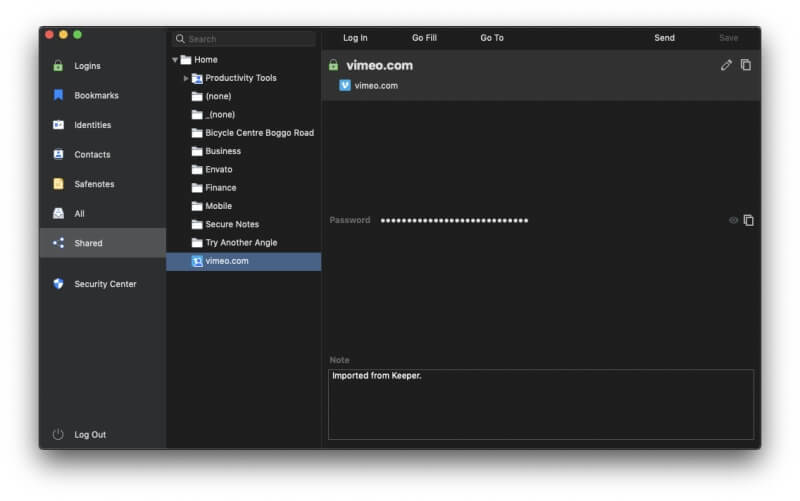Click the Send toolbar button
The image size is (800, 501).
664,38
